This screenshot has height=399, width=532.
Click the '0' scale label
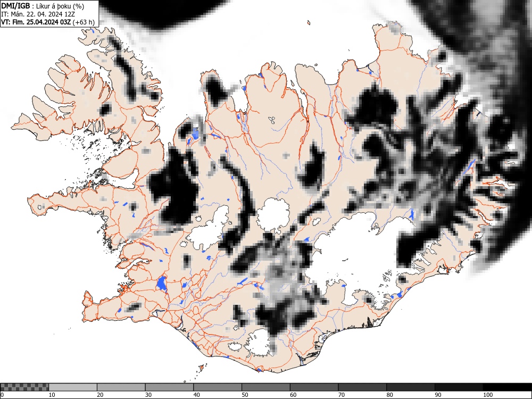click(x=2, y=395)
